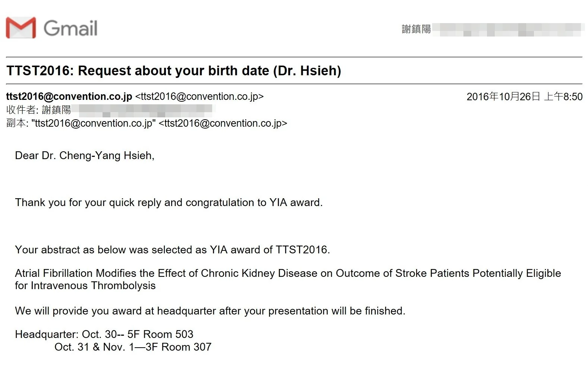Click the recipient label 收件者

22,110
